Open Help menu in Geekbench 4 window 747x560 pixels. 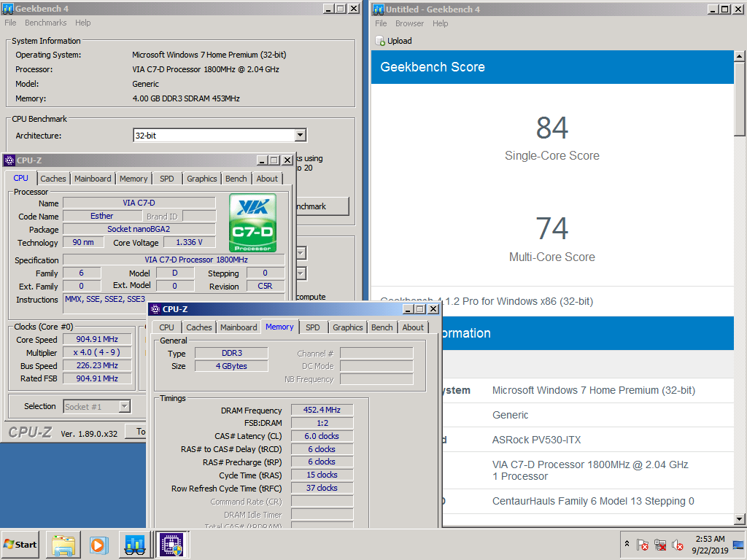pos(83,23)
